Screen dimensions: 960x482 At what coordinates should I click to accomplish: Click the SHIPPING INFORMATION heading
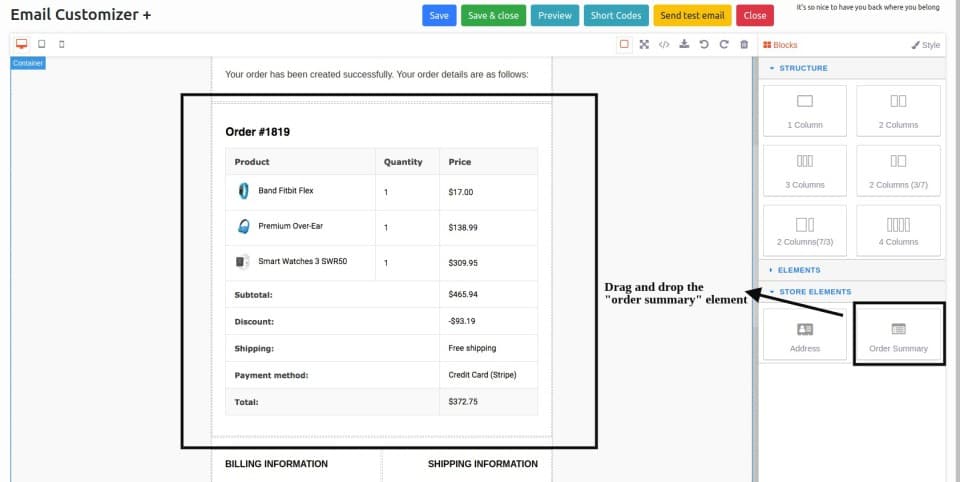pyautogui.click(x=482, y=464)
